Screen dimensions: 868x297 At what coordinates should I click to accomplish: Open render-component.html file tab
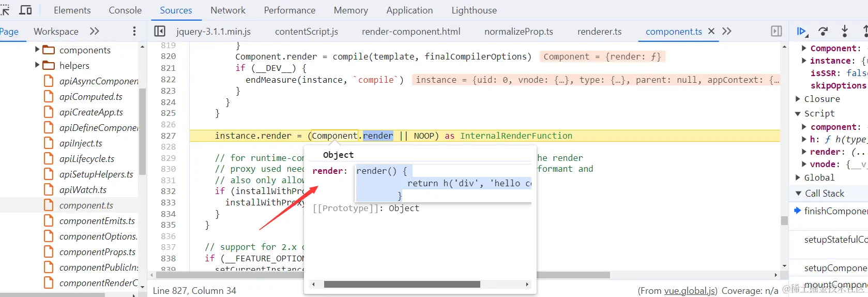click(411, 32)
